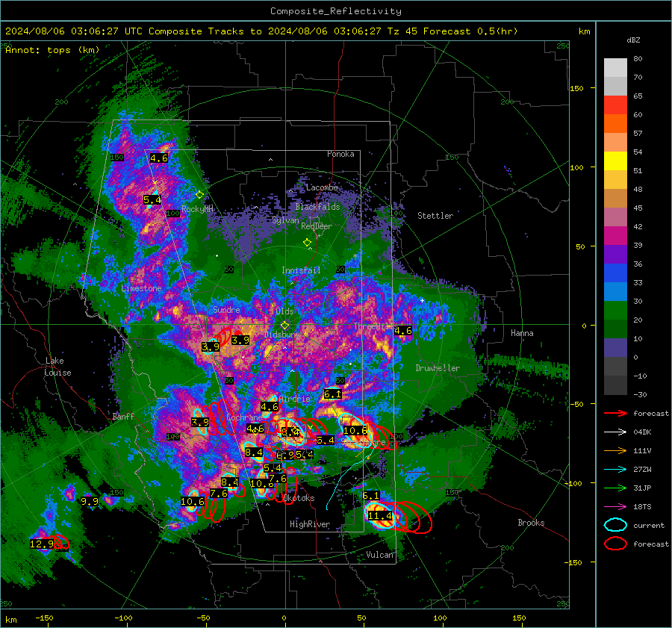Click the Blackfalds city label
Screen dimensions: 672x628
tap(317, 207)
